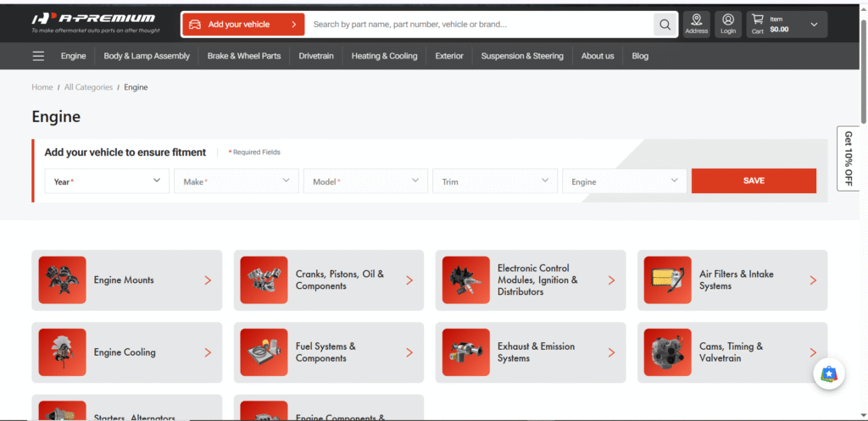Go to About us page
Viewport: 868px width, 421px height.
coord(598,56)
